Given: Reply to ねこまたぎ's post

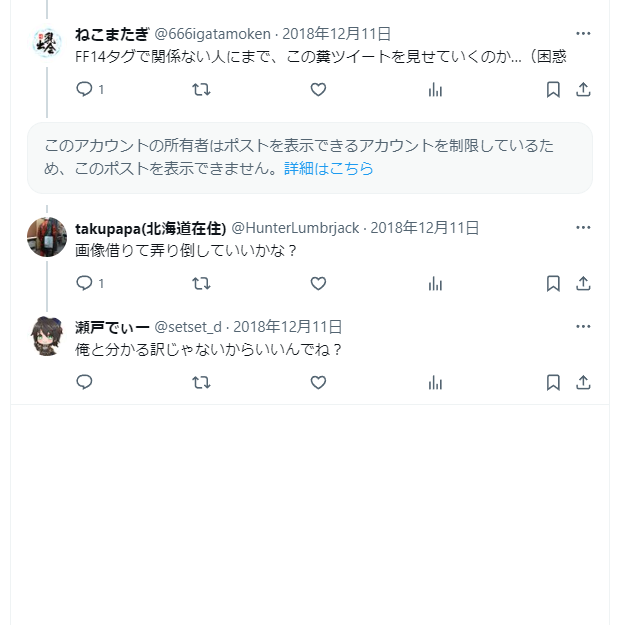Looking at the screenshot, I should tap(85, 89).
